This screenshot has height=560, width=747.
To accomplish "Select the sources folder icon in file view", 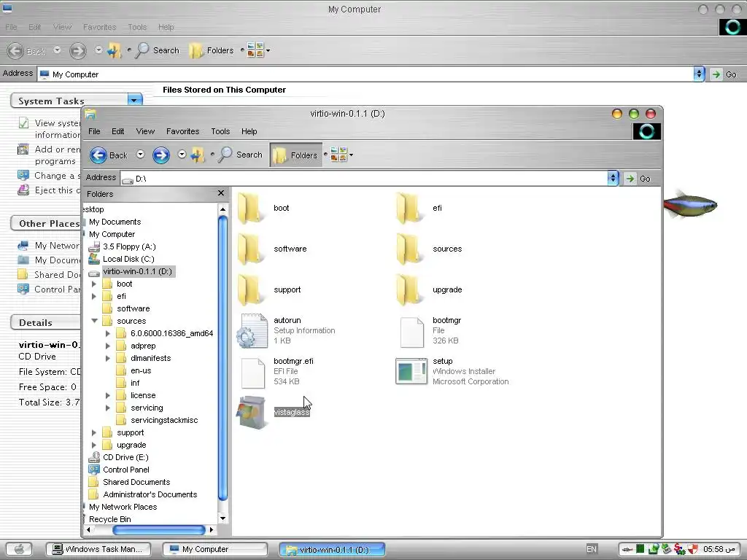I will pos(410,249).
